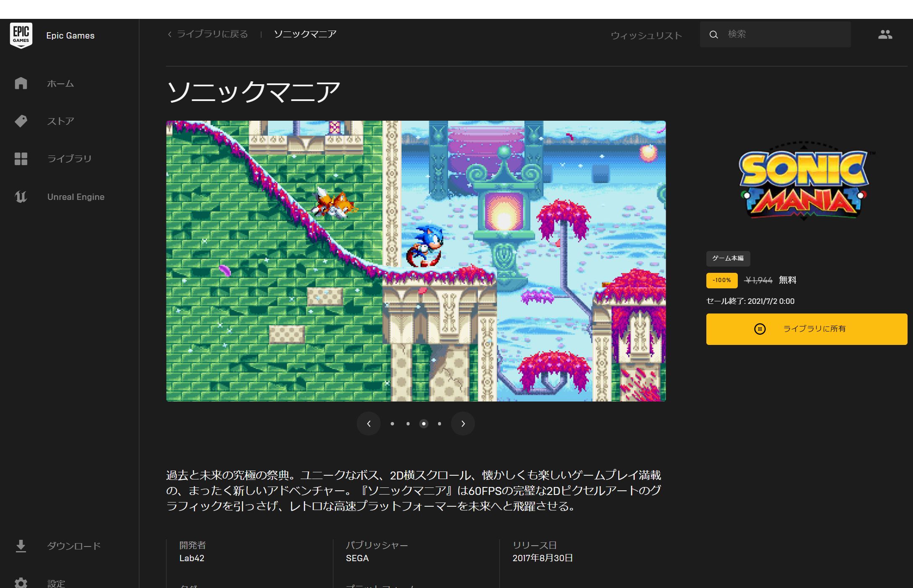Toggle the carousel dot indicator two
Viewport: 913px width, 588px height.
pyautogui.click(x=407, y=423)
